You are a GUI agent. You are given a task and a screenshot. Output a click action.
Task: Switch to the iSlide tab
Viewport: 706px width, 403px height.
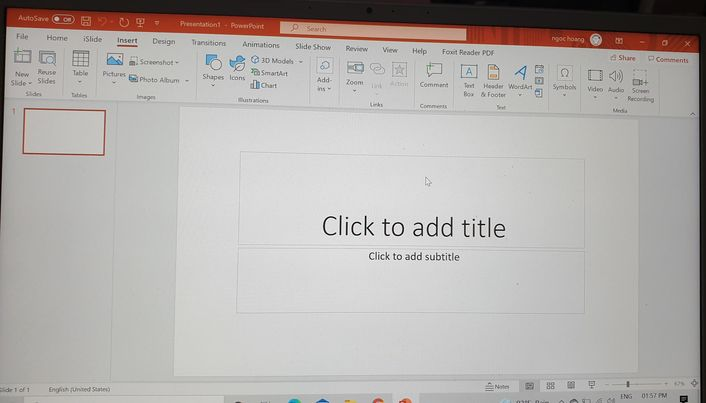pyautogui.click(x=92, y=39)
